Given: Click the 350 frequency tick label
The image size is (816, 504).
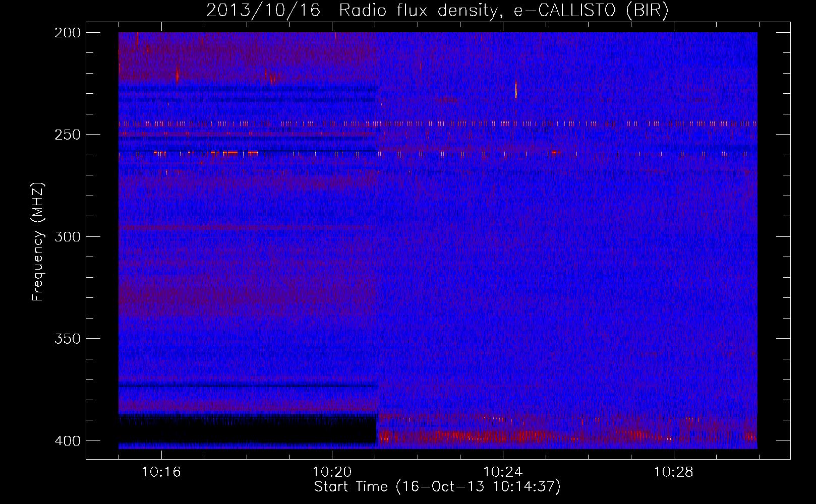Looking at the screenshot, I should (x=68, y=338).
